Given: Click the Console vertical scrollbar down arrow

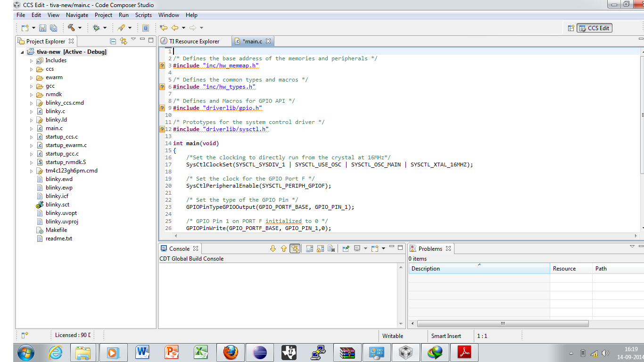Looking at the screenshot, I should click(401, 324).
